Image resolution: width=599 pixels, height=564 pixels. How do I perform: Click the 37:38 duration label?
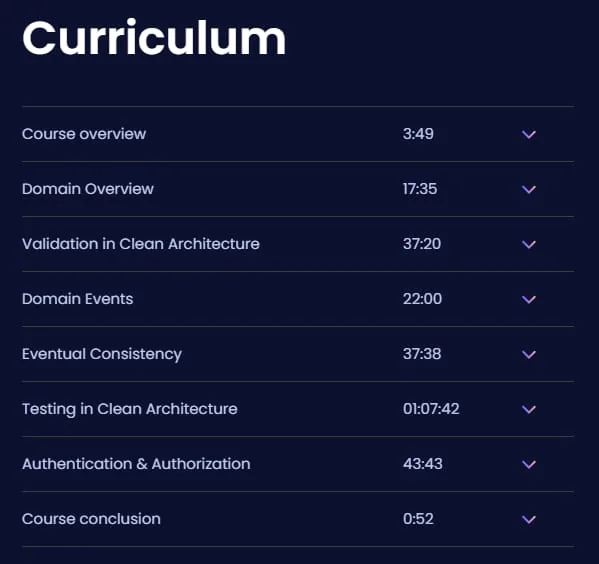coord(422,354)
